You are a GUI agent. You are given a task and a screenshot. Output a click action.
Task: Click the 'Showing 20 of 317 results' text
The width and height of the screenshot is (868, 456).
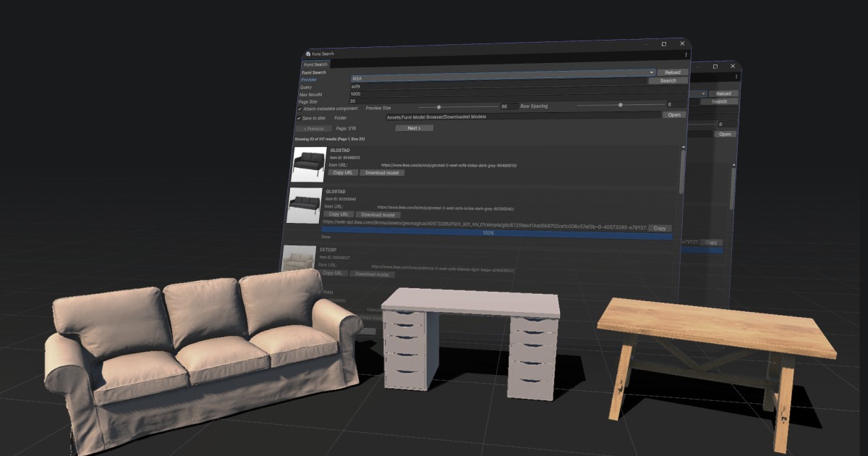click(x=330, y=138)
